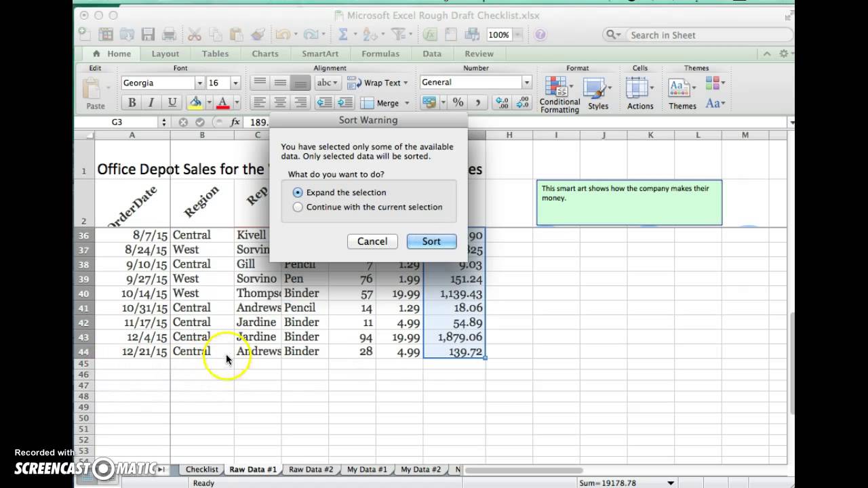Toggle Underline formatting
The height and width of the screenshot is (488, 868).
[172, 102]
